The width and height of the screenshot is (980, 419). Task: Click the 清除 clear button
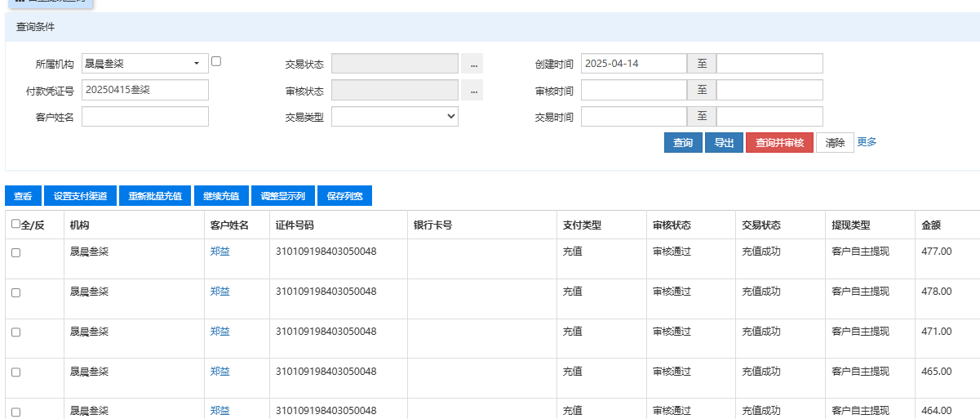click(x=835, y=143)
